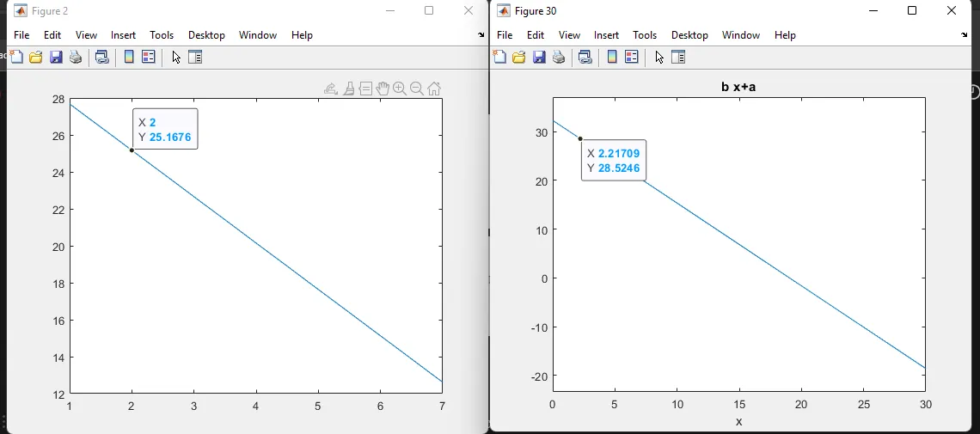This screenshot has height=434, width=980.
Task: Toggle Data Tips tool on Figure 2 axes
Action: point(366,89)
